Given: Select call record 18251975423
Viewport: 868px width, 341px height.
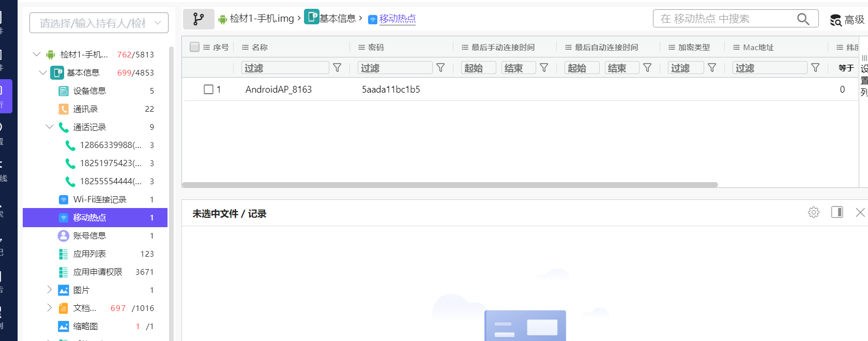Looking at the screenshot, I should pos(110,164).
